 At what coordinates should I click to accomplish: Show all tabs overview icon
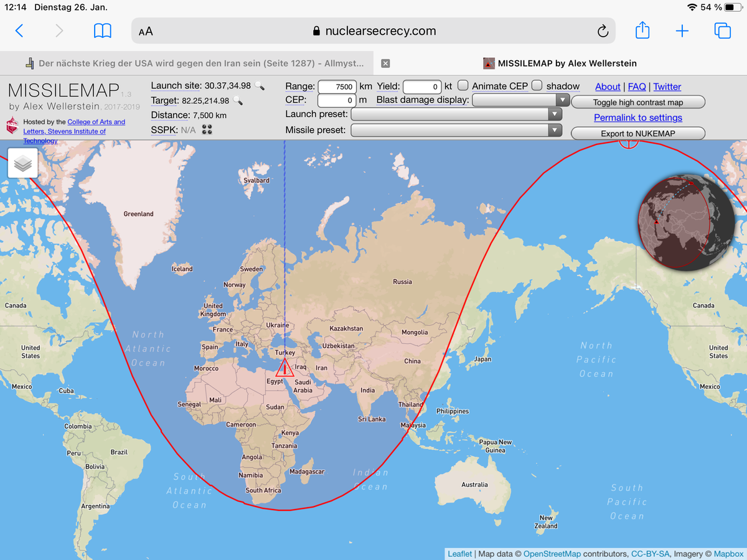point(722,30)
